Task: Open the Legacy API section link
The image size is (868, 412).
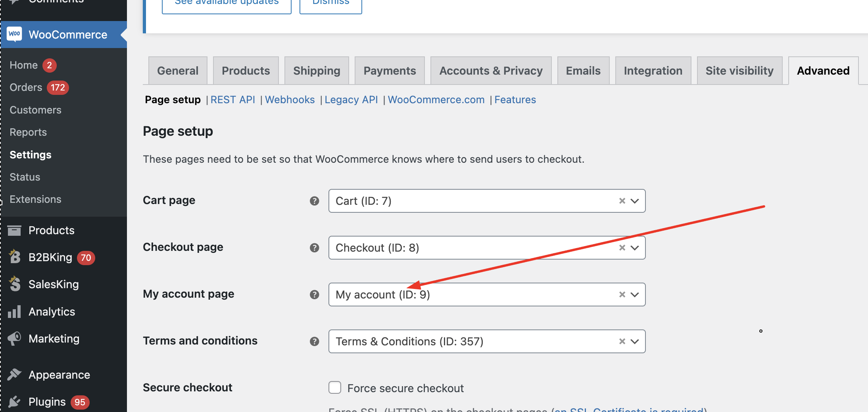Action: [x=351, y=100]
